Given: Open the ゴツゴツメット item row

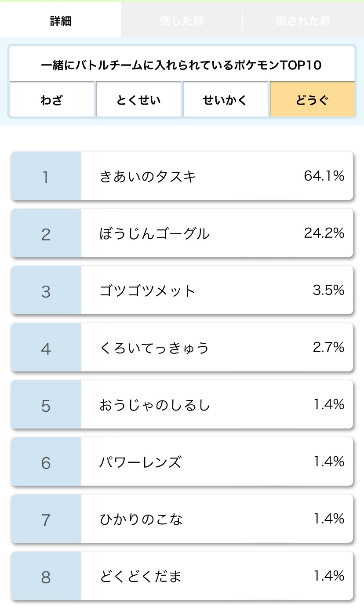Looking at the screenshot, I should 182,291.
